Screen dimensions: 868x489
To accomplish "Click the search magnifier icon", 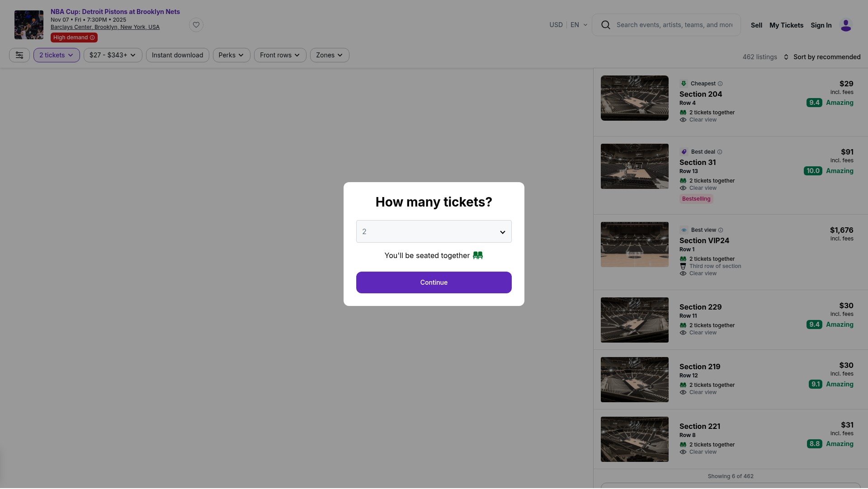I will (x=606, y=25).
